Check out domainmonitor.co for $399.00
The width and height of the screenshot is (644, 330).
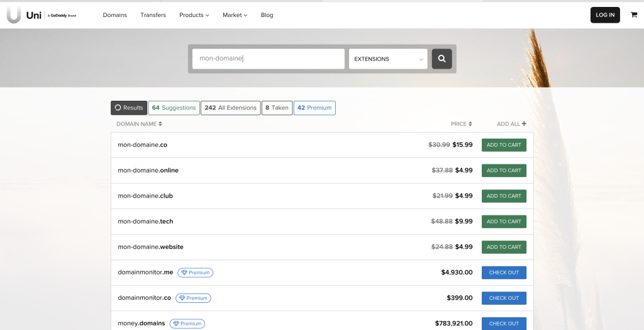coord(504,298)
